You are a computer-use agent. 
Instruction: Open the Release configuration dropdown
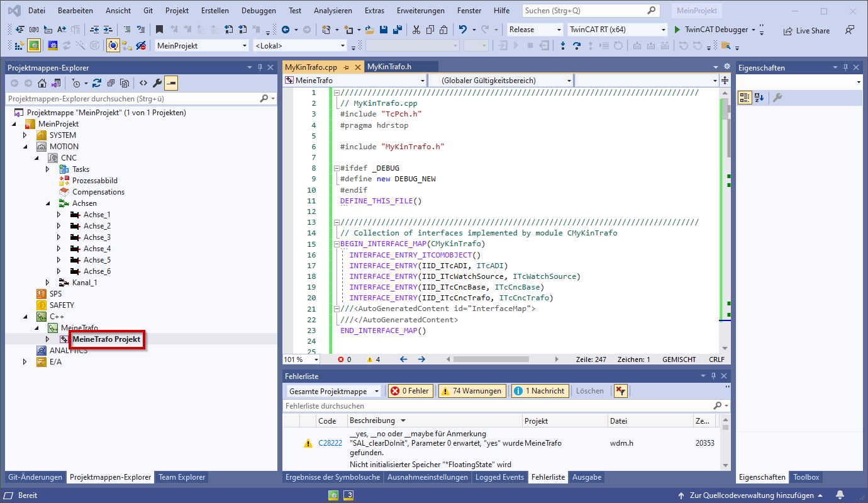535,30
